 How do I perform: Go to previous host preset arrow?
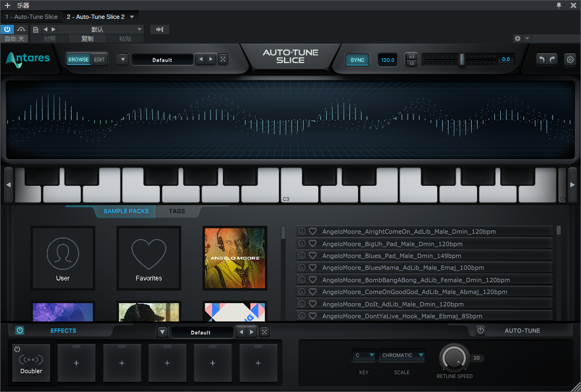click(x=46, y=29)
